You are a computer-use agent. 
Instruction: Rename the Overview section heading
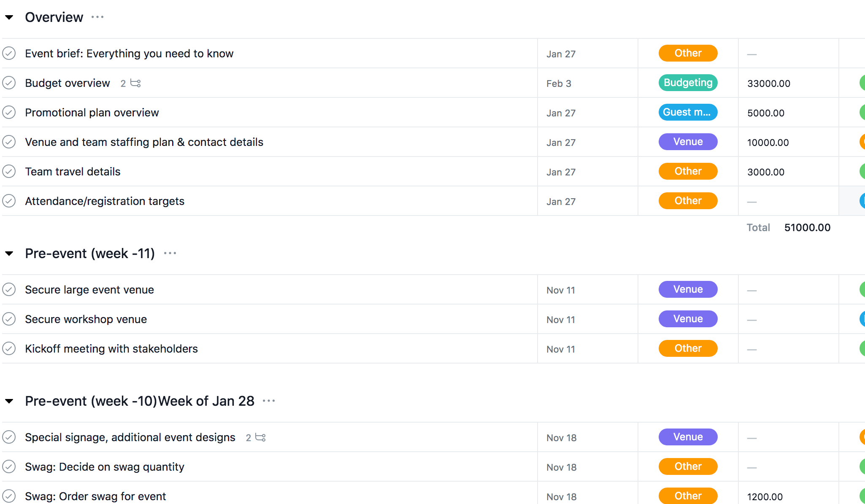[54, 17]
